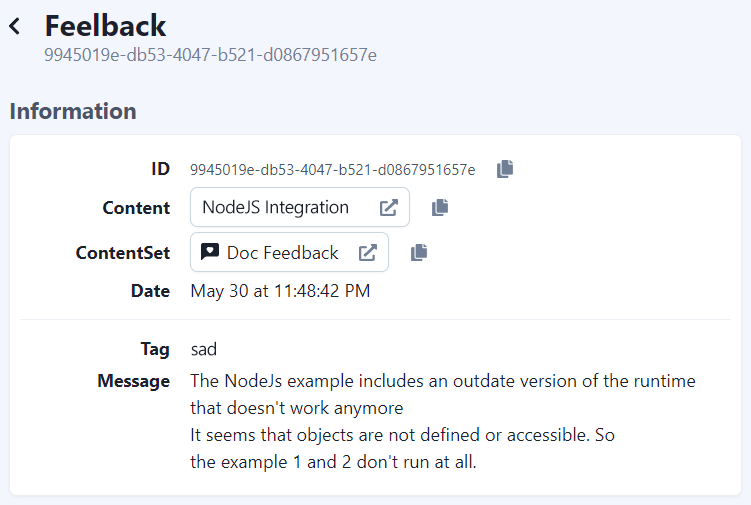Click the Feedback page title
Image resolution: width=751 pixels, height=505 pixels.
[x=105, y=25]
